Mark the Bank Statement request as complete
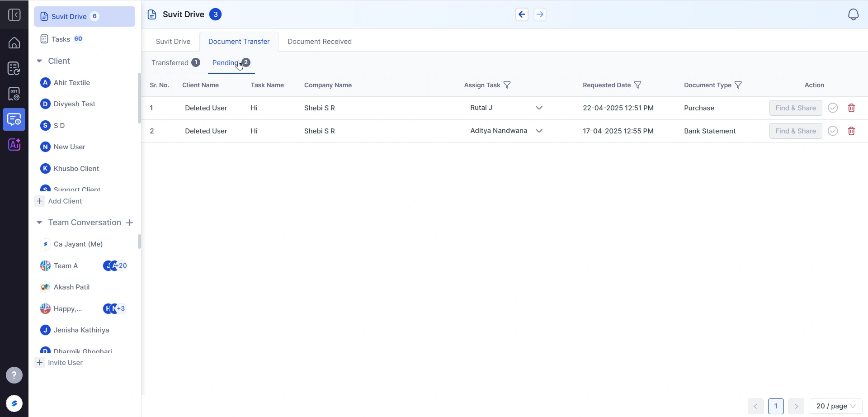The image size is (868, 417). pos(833,131)
